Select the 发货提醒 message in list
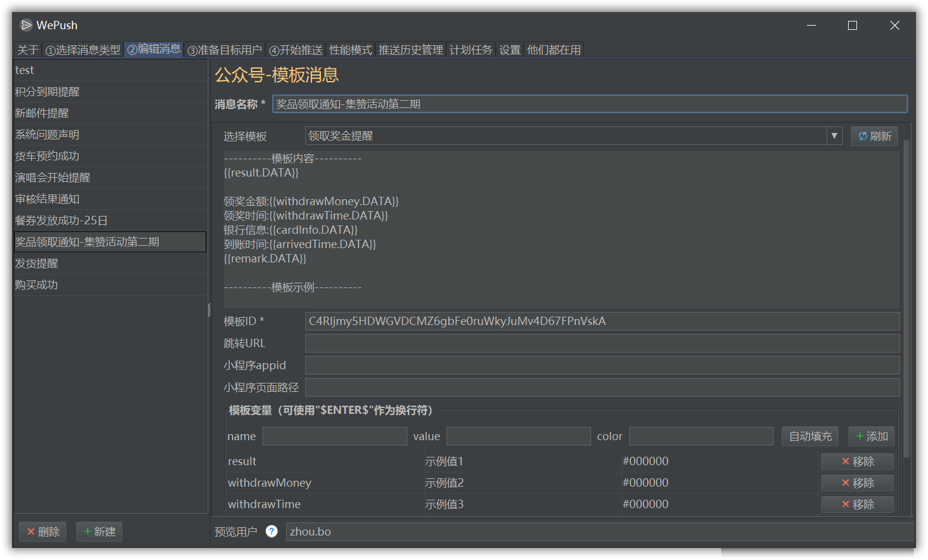928x560 pixels. point(36,264)
